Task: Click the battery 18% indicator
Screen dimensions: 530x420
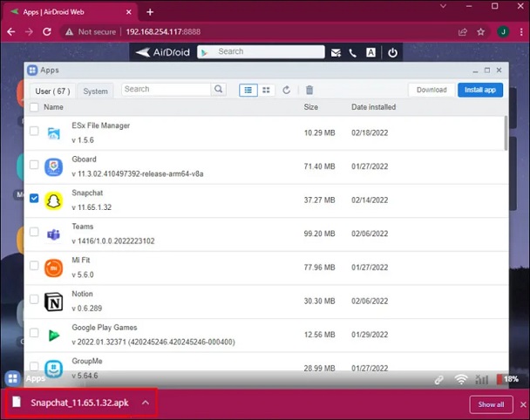Action: 507,379
